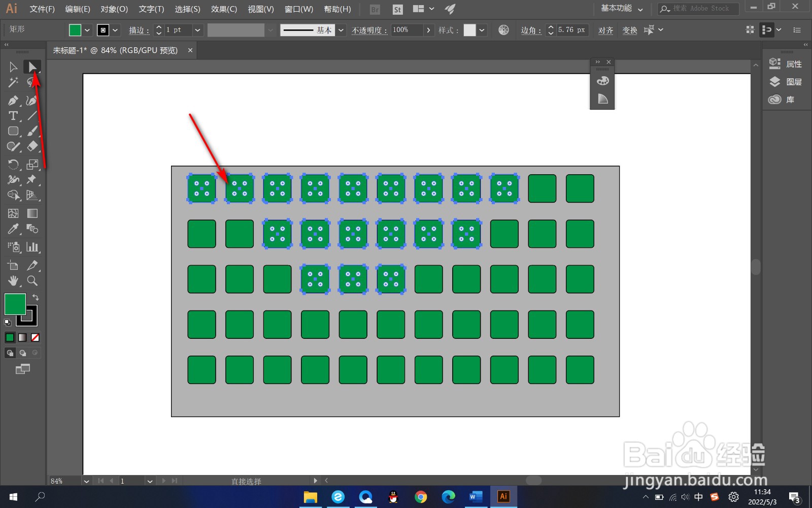Viewport: 812px width, 508px height.
Task: Click the 边角 corners link
Action: click(x=531, y=30)
